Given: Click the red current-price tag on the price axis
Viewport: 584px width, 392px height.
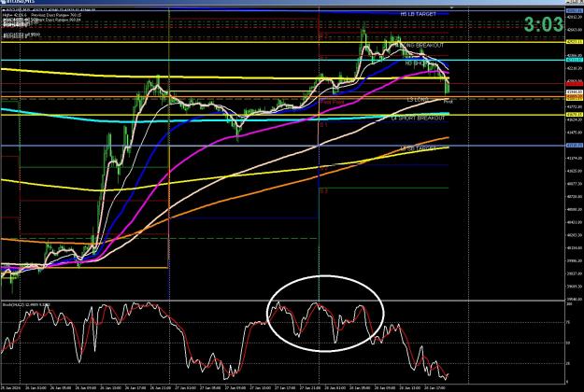Looking at the screenshot, I should [575, 85].
